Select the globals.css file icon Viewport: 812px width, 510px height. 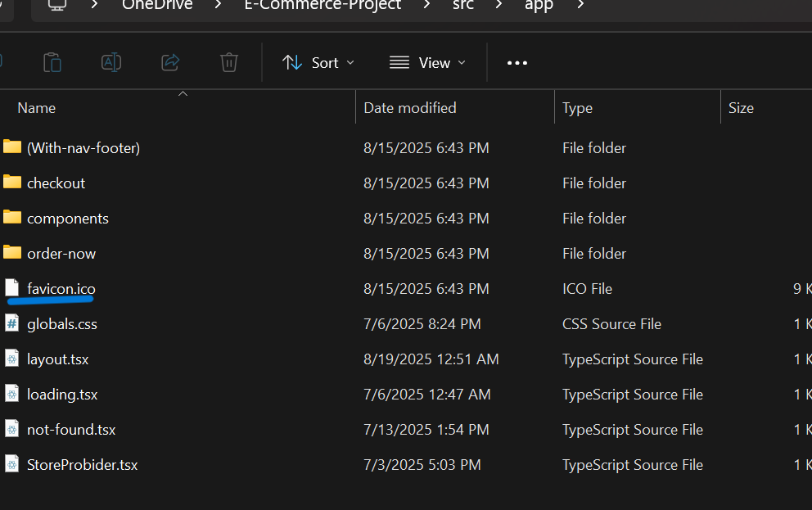12,324
